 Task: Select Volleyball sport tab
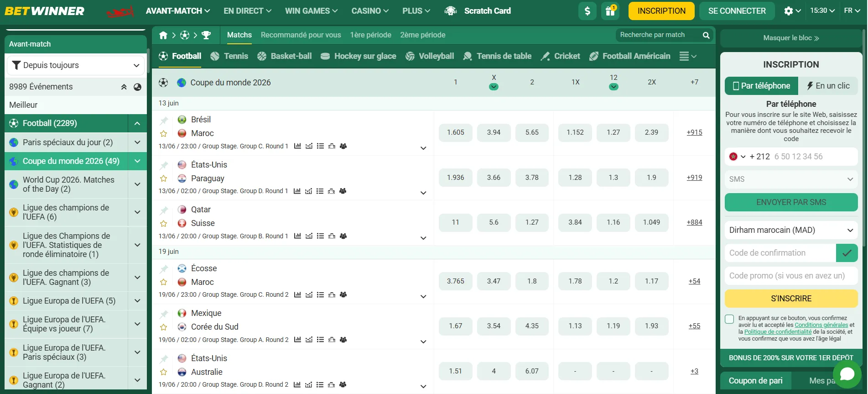(430, 56)
